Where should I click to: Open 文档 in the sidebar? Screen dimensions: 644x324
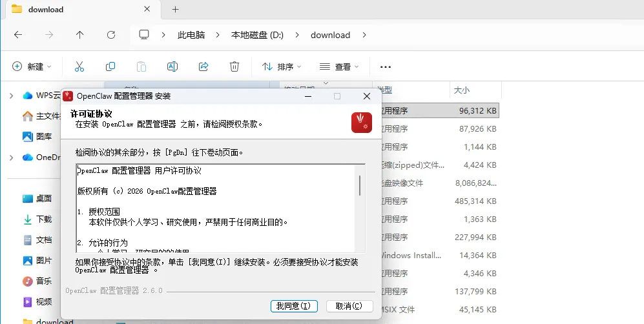(x=37, y=240)
